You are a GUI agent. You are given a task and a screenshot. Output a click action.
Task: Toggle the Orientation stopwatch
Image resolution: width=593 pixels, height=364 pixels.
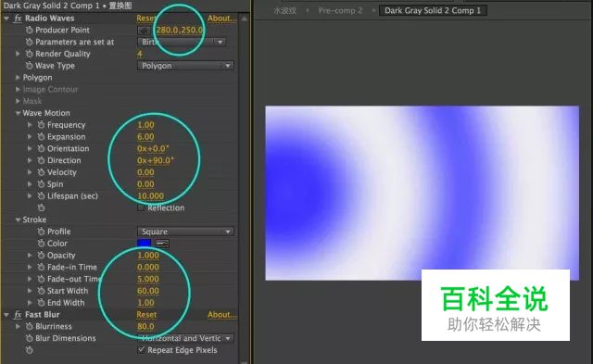tap(41, 148)
